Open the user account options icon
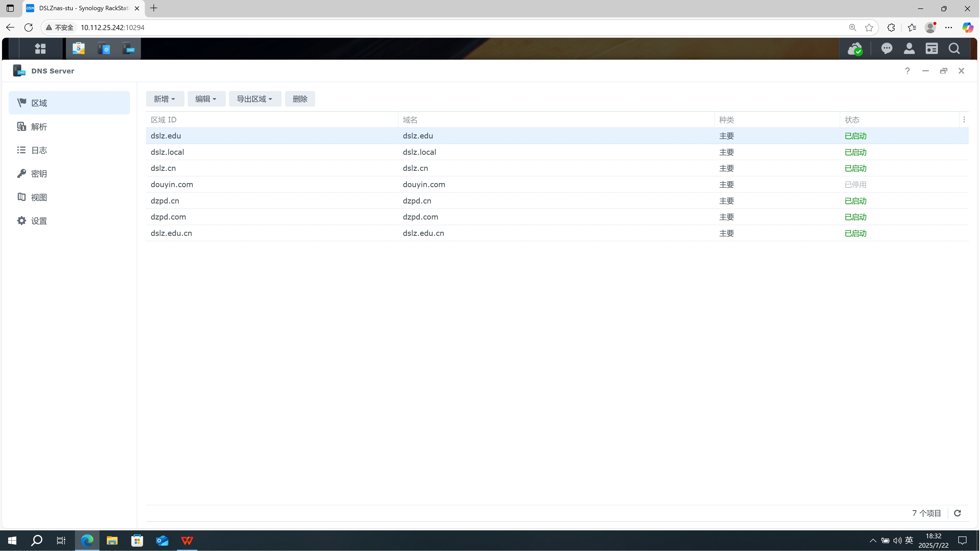 point(909,49)
